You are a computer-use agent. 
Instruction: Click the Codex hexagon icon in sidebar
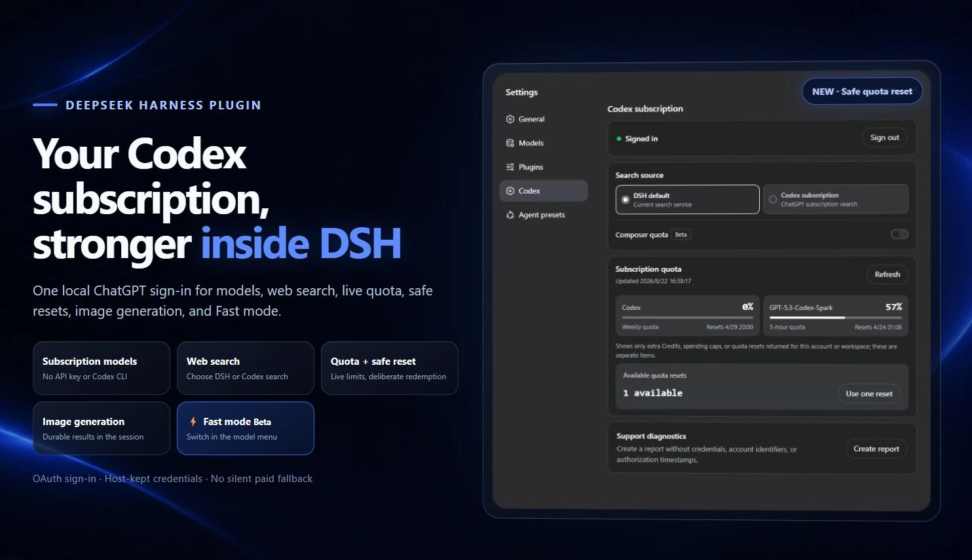(510, 191)
